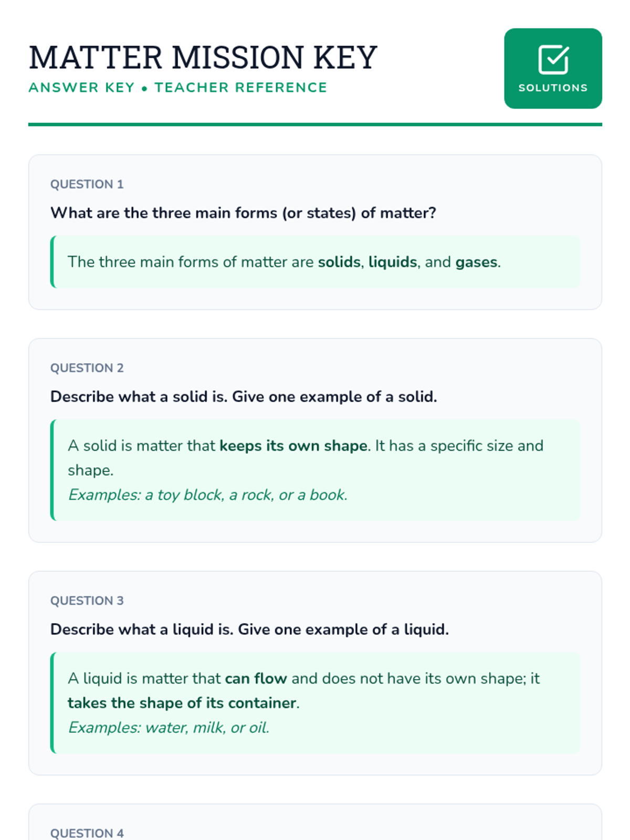This screenshot has height=840, width=630.
Task: Select the Question 2 label
Action: (87, 368)
